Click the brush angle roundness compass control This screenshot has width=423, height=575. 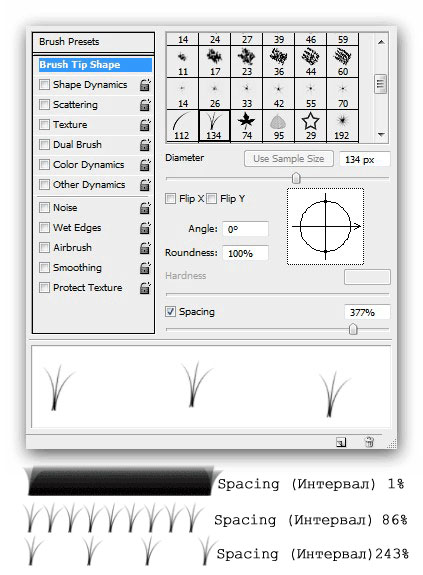coord(325,226)
